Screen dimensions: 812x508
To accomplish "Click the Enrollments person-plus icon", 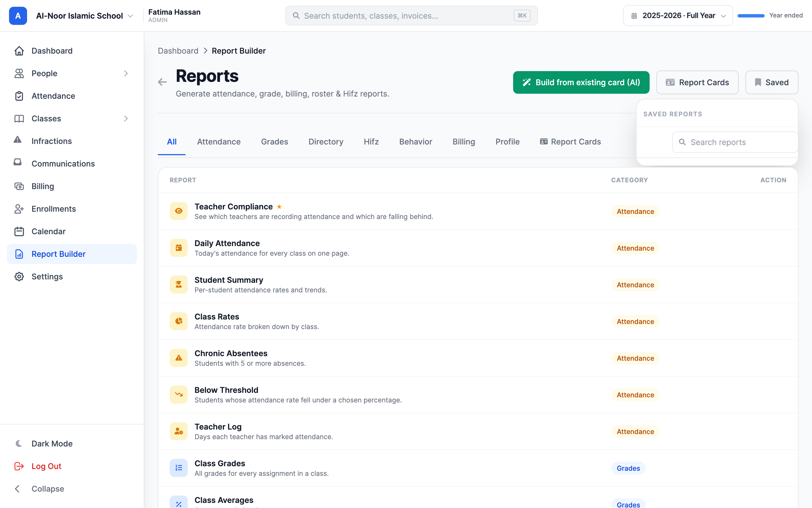I will (x=19, y=209).
